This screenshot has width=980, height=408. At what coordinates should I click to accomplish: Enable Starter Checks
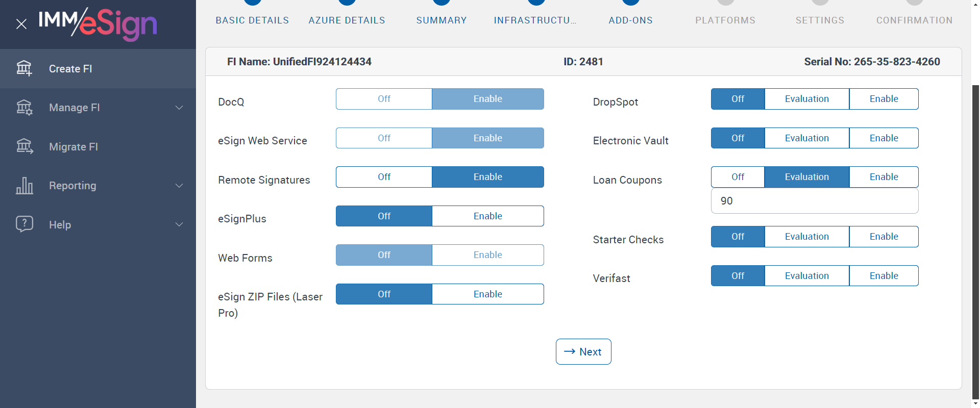tap(884, 237)
